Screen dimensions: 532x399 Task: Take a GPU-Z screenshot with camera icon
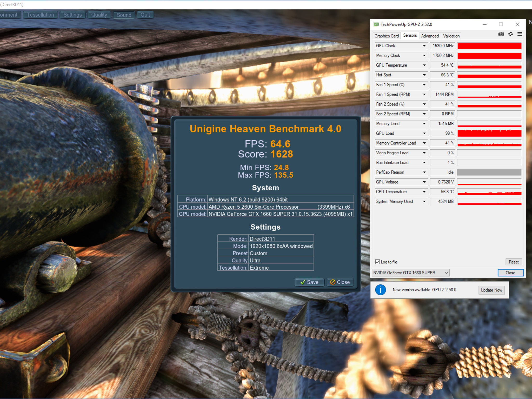click(501, 34)
